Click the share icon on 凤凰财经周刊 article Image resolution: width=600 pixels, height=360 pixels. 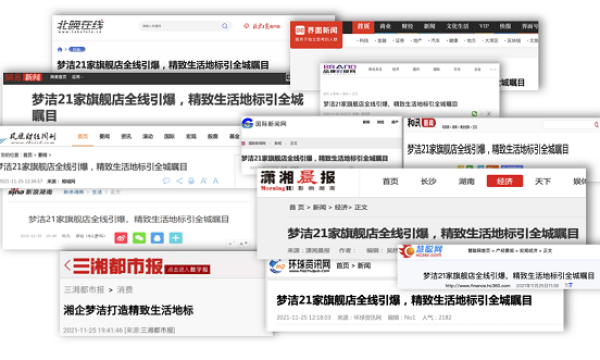tap(179, 181)
